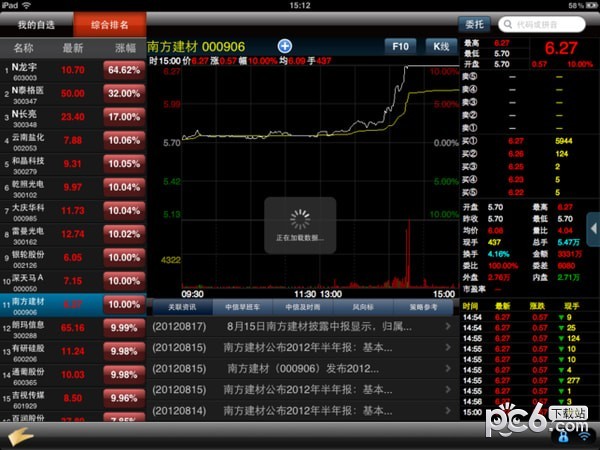Viewport: 600px width, 450px height.
Task: Select stock 有研硅股 600206
Action: [x=73, y=351]
